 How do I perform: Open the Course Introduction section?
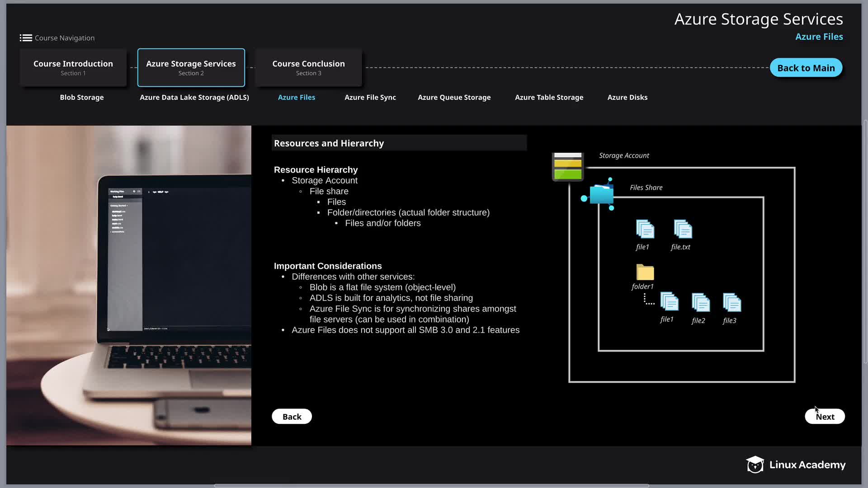(x=73, y=67)
